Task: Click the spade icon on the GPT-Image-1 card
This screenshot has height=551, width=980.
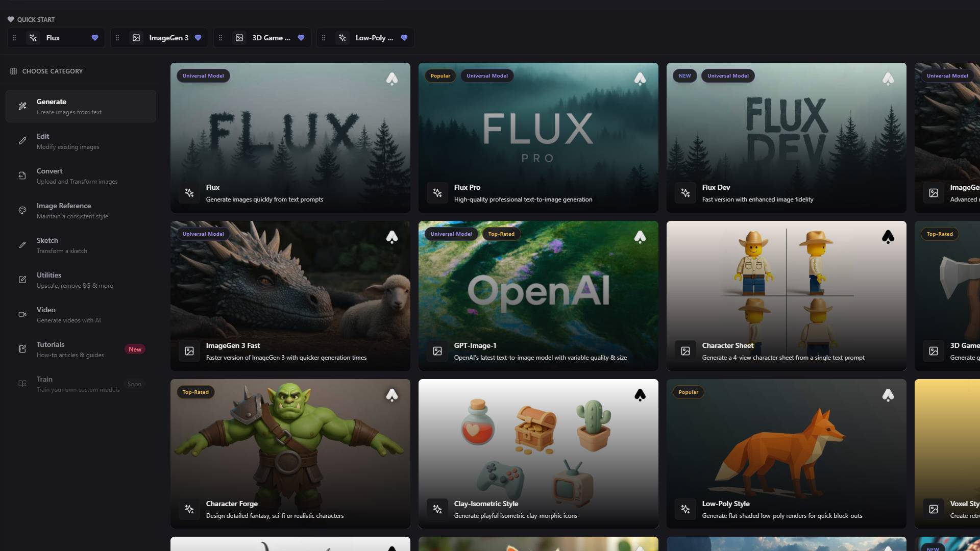Action: coord(640,237)
